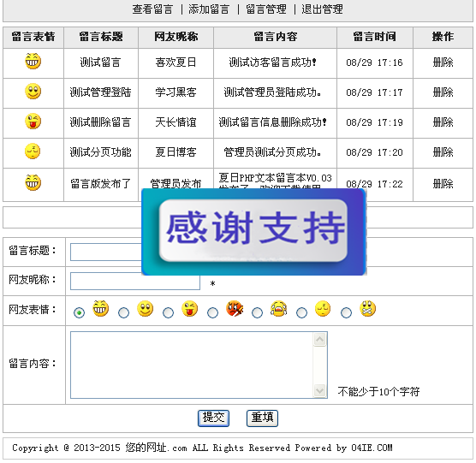Click the crying emoticon in the picker
The width and height of the screenshot is (476, 463).
tap(279, 309)
